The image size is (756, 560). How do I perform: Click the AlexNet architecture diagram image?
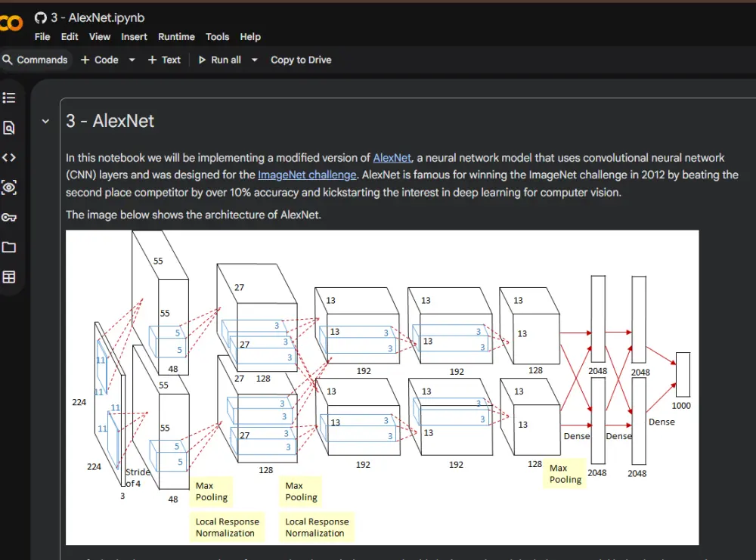click(382, 388)
